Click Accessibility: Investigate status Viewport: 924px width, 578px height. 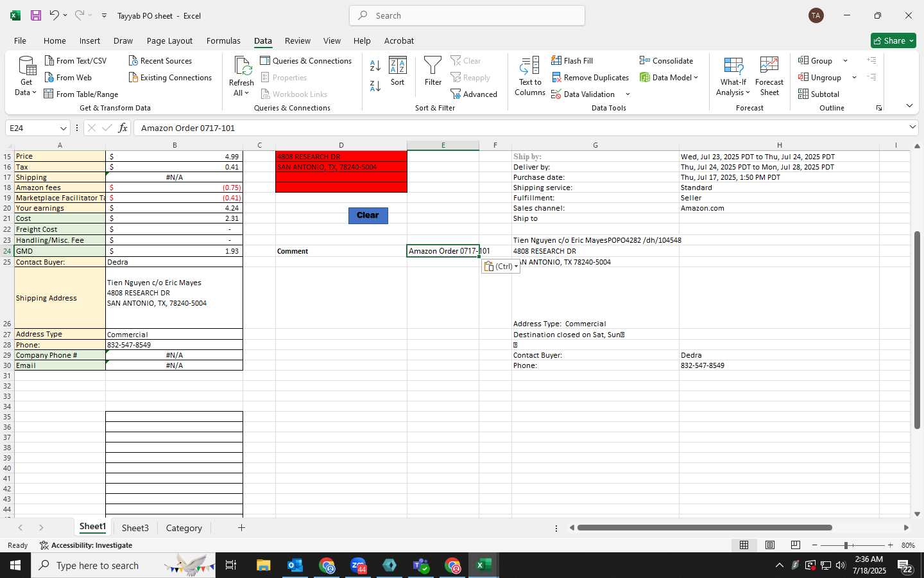[x=86, y=545]
